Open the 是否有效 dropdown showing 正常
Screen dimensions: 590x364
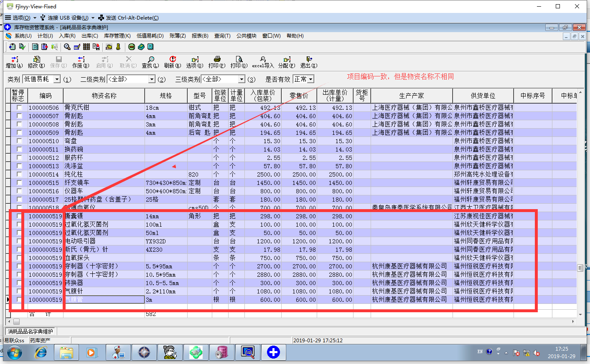(x=310, y=79)
